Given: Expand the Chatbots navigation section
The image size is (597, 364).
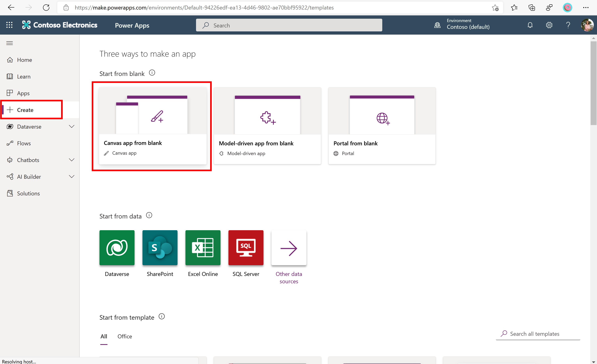Looking at the screenshot, I should (71, 160).
